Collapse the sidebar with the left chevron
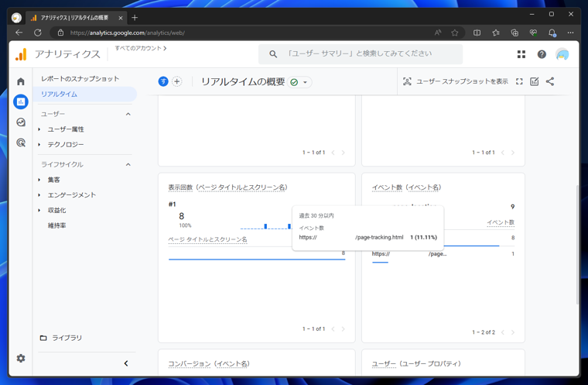This screenshot has width=588, height=385. (126, 363)
